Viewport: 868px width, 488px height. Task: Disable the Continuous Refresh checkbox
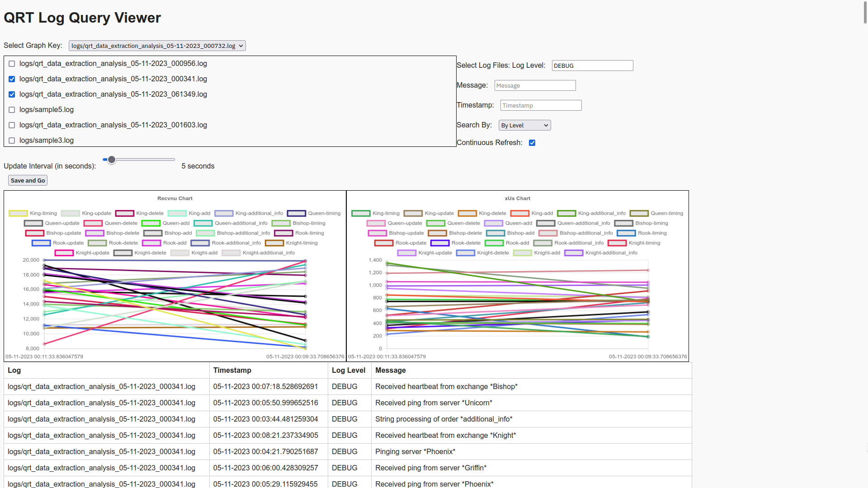(x=532, y=143)
